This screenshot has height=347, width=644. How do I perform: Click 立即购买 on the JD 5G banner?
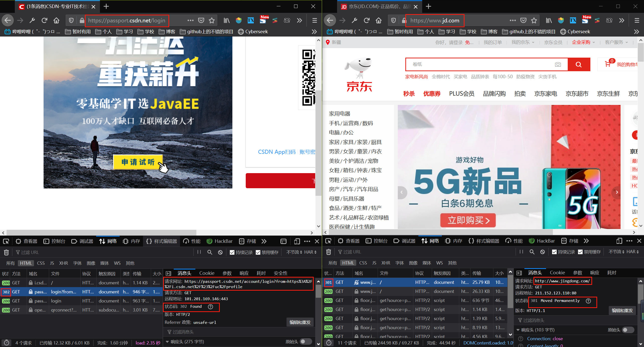(x=468, y=220)
